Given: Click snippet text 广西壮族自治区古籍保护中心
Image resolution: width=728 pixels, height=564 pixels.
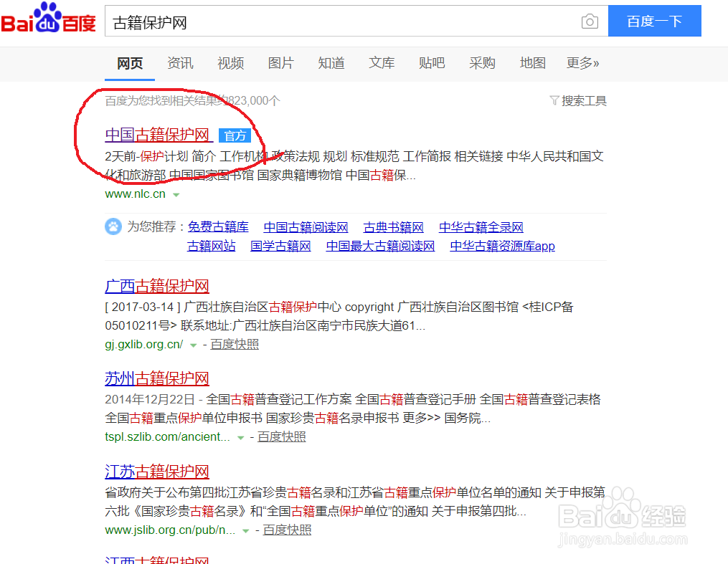Looking at the screenshot, I should click(263, 307).
